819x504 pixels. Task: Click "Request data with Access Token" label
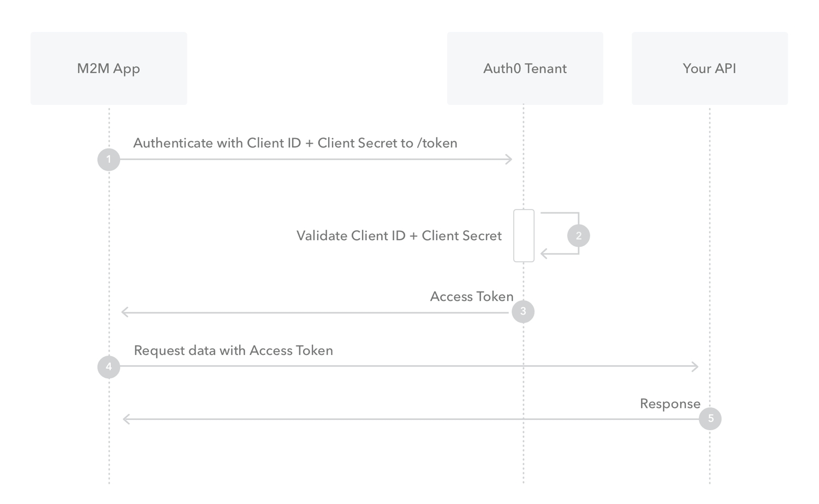pyautogui.click(x=233, y=351)
